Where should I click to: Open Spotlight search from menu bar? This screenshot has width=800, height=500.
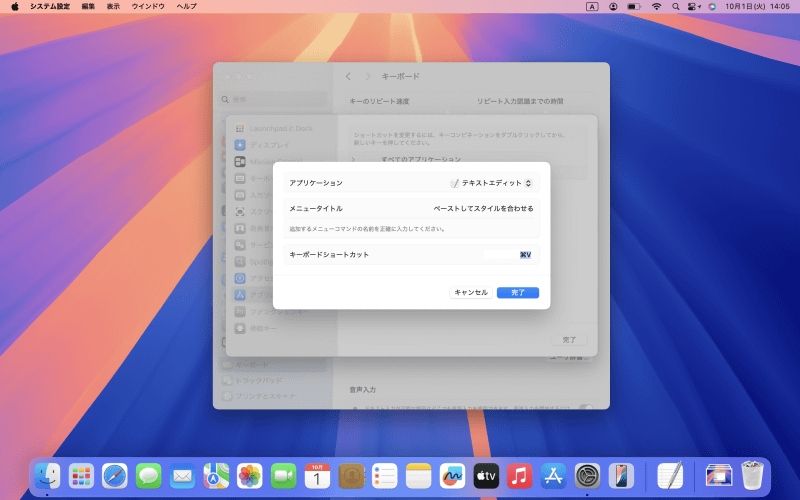click(x=676, y=7)
